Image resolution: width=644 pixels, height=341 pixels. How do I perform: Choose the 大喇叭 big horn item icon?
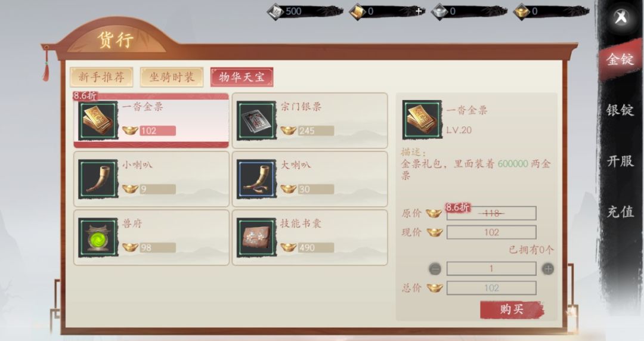point(256,179)
